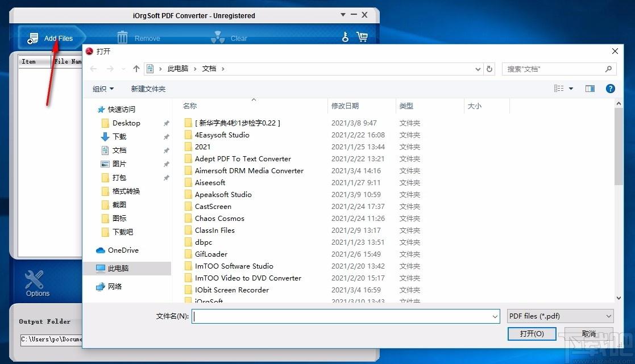Refresh the folder listing
Screen dimensions: 635x364
pyautogui.click(x=489, y=69)
